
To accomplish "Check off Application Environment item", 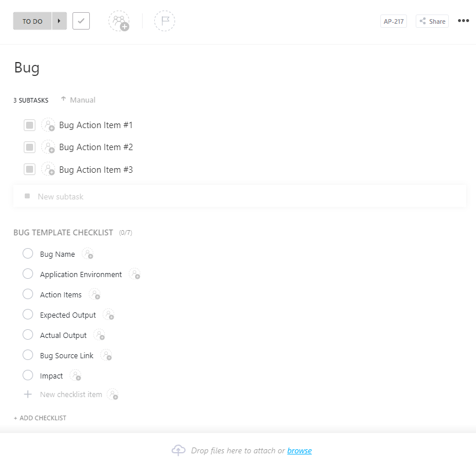I will point(28,274).
